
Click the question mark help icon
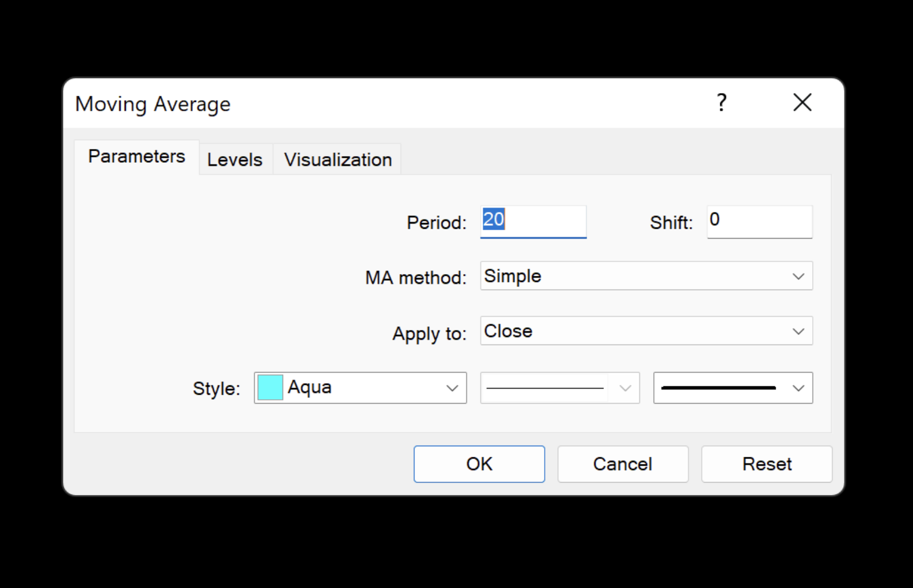pos(721,103)
